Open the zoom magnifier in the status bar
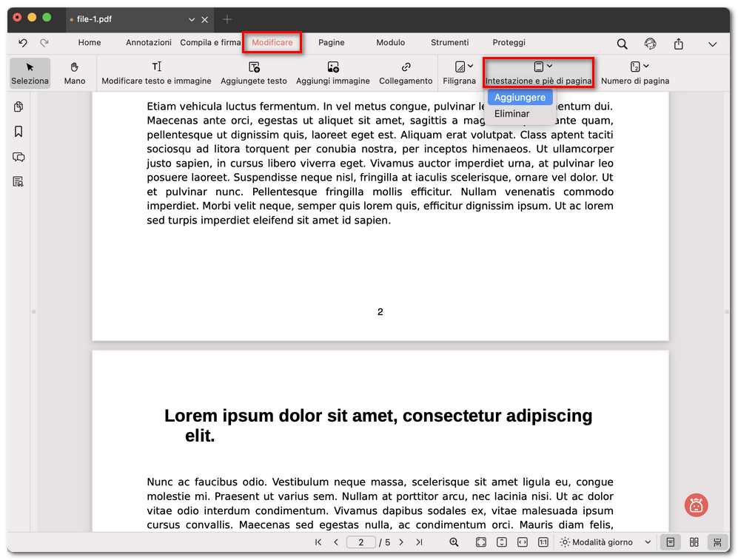The width and height of the screenshot is (738, 560). [x=454, y=542]
